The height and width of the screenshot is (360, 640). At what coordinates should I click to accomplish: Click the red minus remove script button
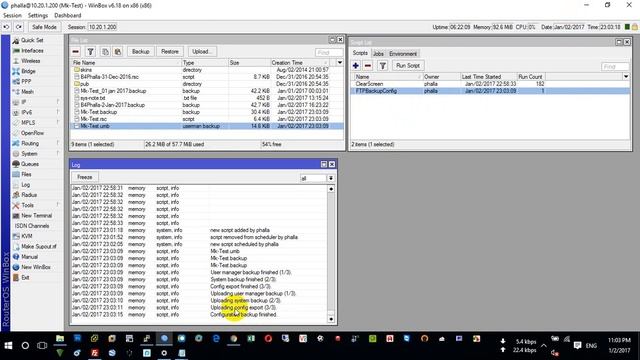tap(368, 66)
